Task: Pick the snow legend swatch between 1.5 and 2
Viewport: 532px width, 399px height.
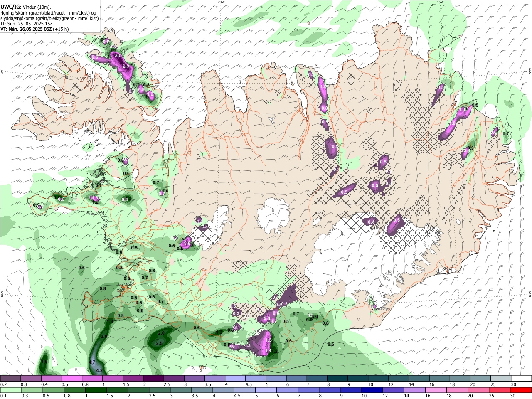Action: tap(133, 379)
